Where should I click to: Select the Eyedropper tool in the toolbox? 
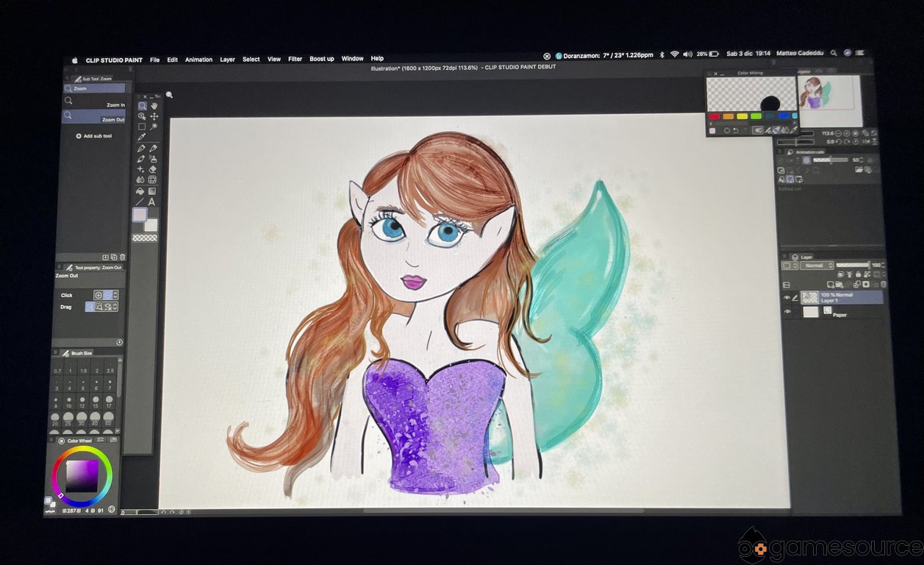pyautogui.click(x=142, y=137)
